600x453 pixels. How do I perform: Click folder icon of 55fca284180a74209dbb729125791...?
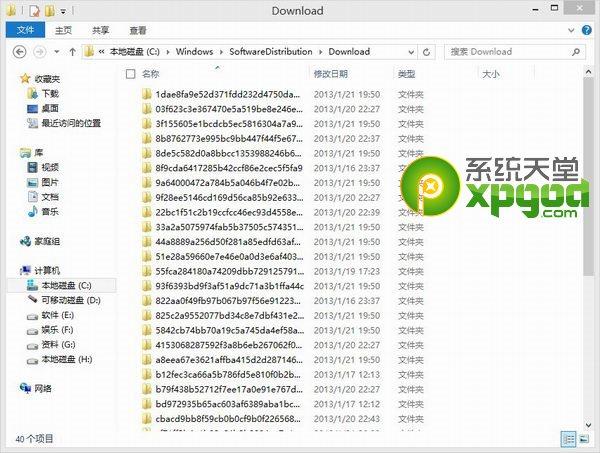(146, 272)
